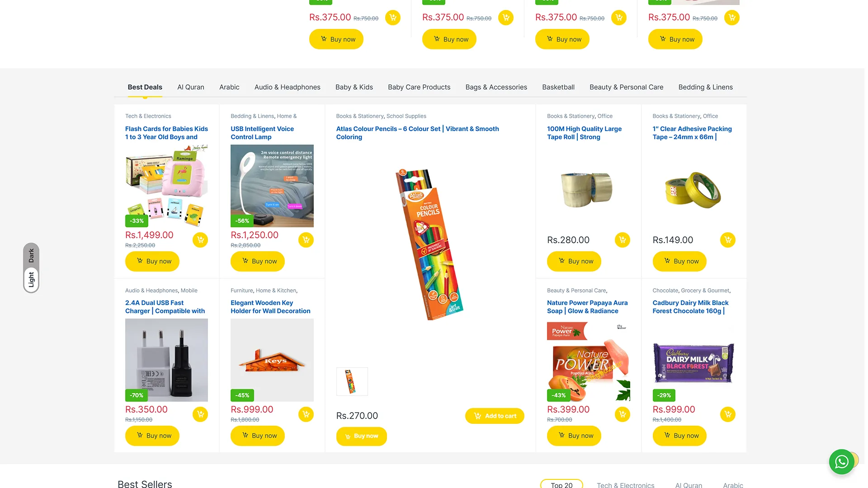Click cart icon for 100M Tape Roll
The image size is (868, 488).
[x=623, y=240]
